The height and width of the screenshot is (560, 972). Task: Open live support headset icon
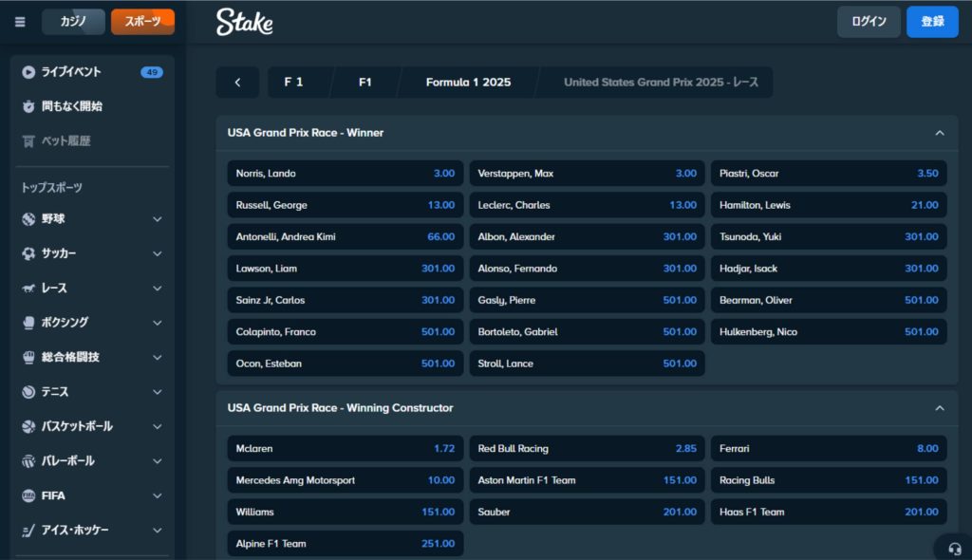(x=952, y=548)
